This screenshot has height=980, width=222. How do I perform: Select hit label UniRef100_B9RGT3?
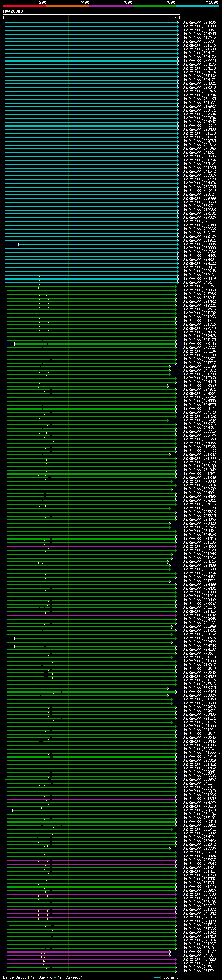click(x=199, y=88)
